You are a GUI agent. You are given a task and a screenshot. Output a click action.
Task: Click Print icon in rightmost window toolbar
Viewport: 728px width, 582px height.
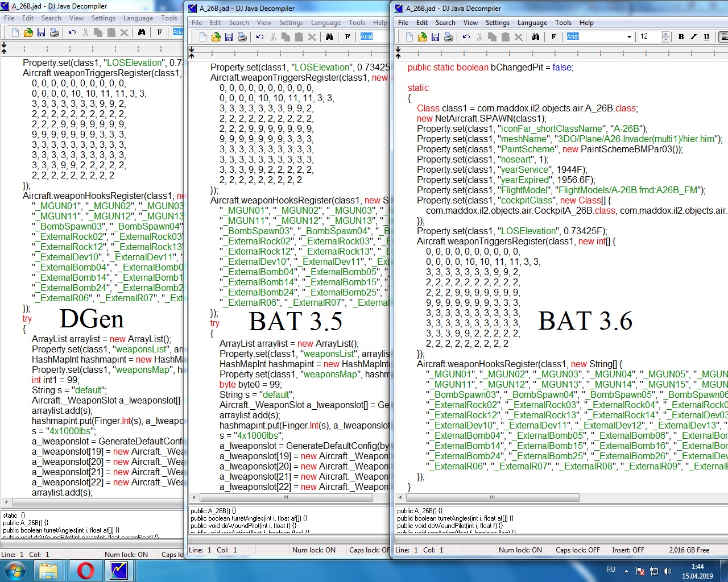coord(448,37)
